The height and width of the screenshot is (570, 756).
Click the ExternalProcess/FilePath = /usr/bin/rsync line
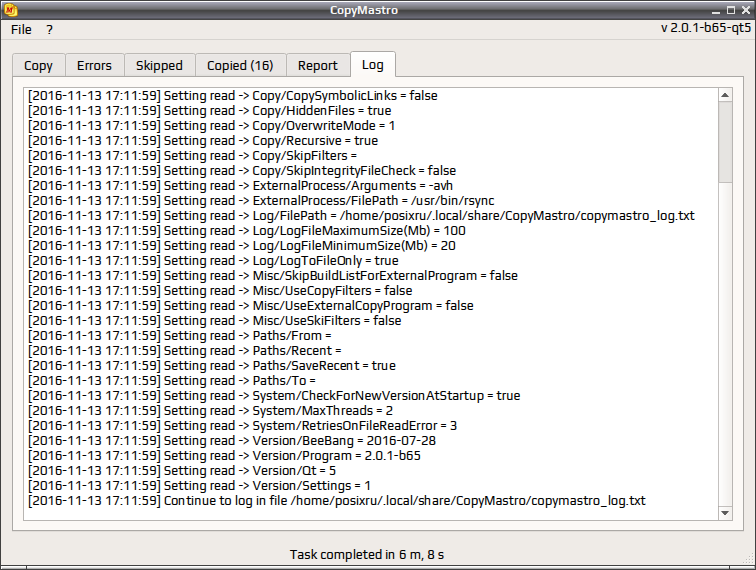click(x=261, y=200)
